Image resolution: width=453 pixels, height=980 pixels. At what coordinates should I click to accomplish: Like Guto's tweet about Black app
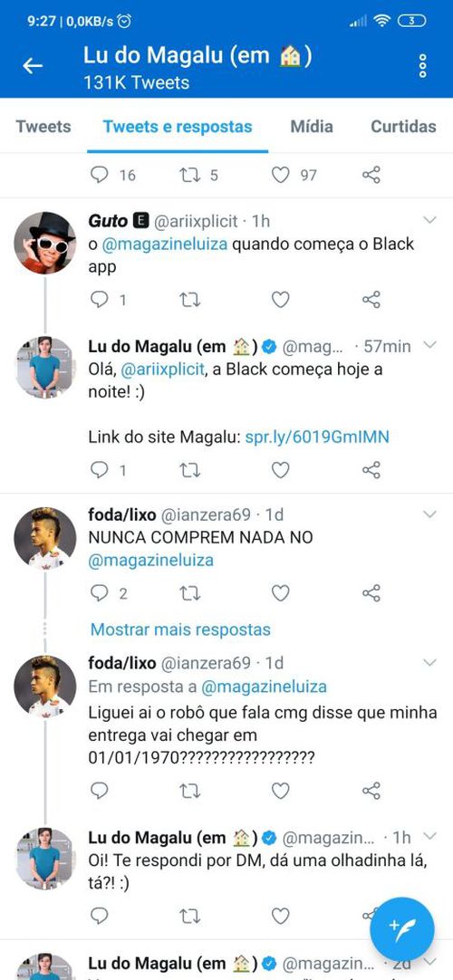pyautogui.click(x=281, y=300)
